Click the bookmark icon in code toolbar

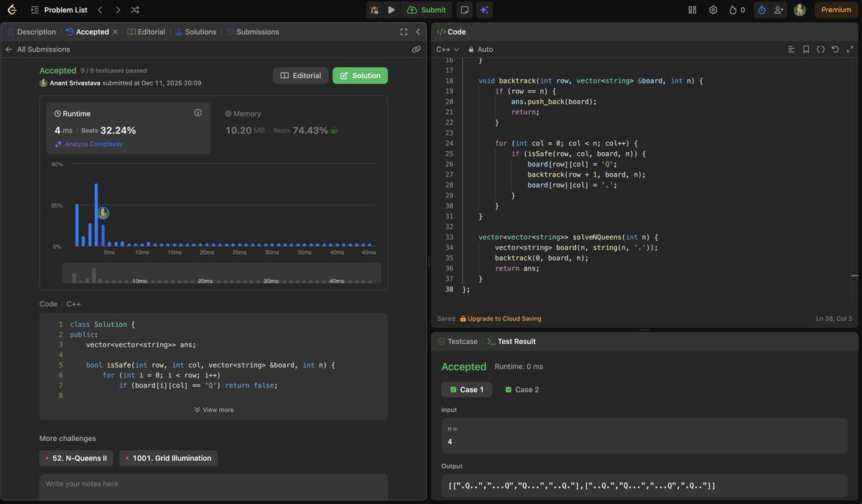[806, 50]
